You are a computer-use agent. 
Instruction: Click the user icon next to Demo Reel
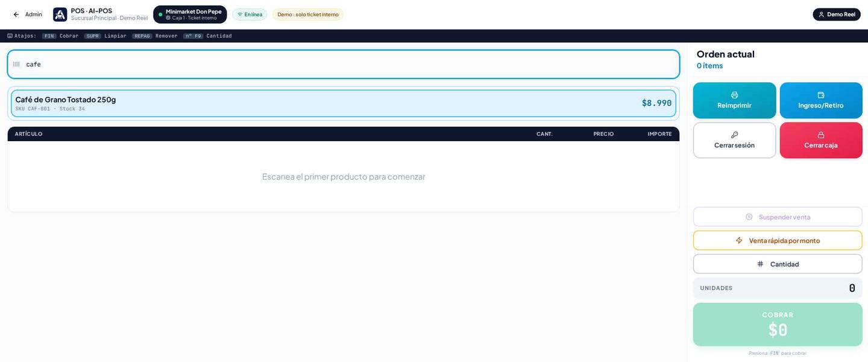(821, 14)
